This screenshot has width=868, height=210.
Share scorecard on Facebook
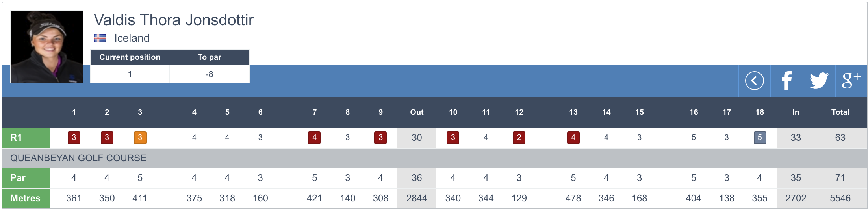click(786, 81)
